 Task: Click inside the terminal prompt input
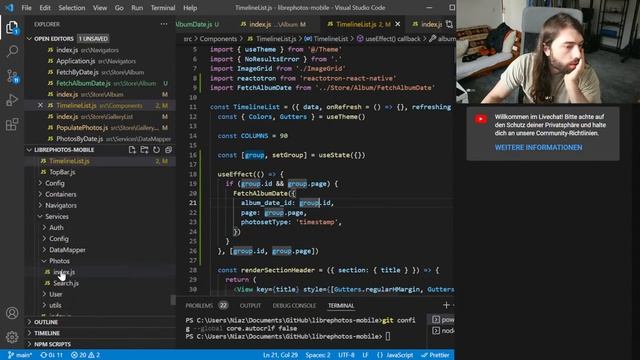(388, 336)
